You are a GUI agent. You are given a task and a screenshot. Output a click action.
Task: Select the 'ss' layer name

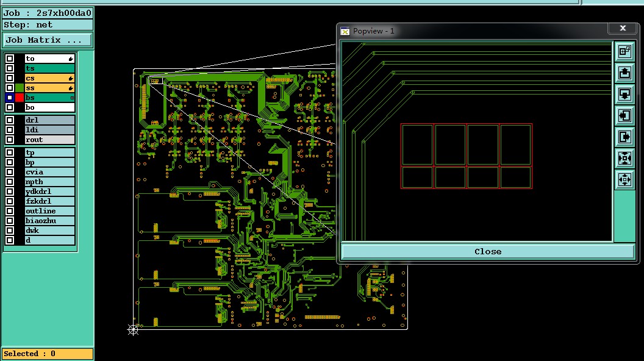click(x=49, y=88)
